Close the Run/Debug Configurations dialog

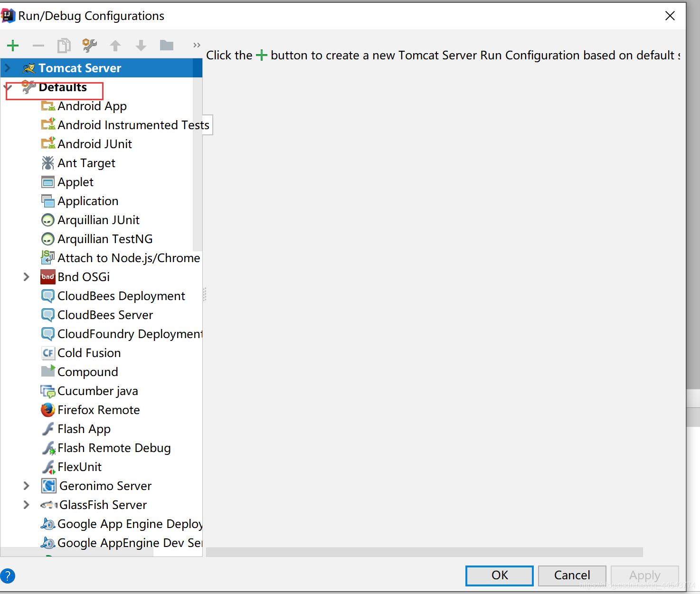tap(670, 16)
